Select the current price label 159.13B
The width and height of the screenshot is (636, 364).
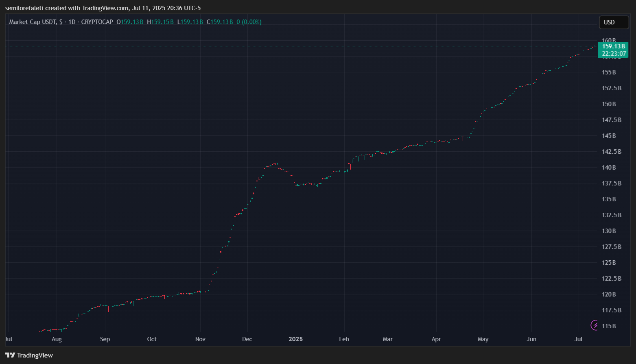(613, 46)
